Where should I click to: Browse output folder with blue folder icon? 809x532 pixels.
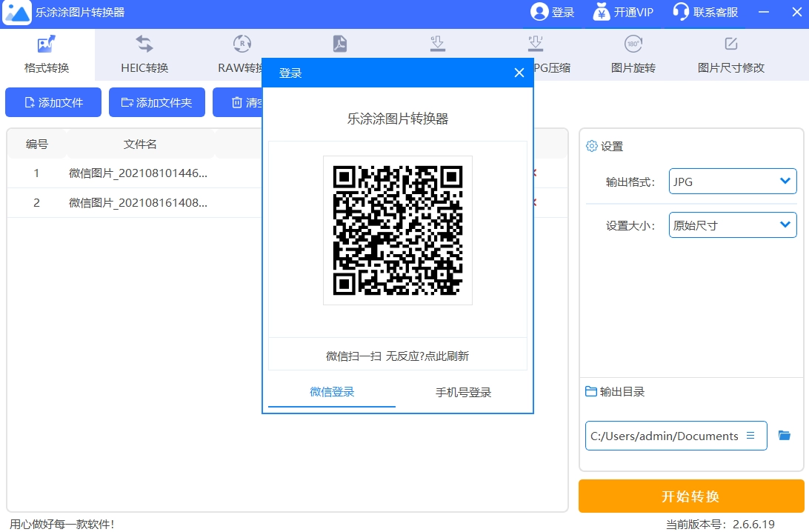tap(785, 436)
